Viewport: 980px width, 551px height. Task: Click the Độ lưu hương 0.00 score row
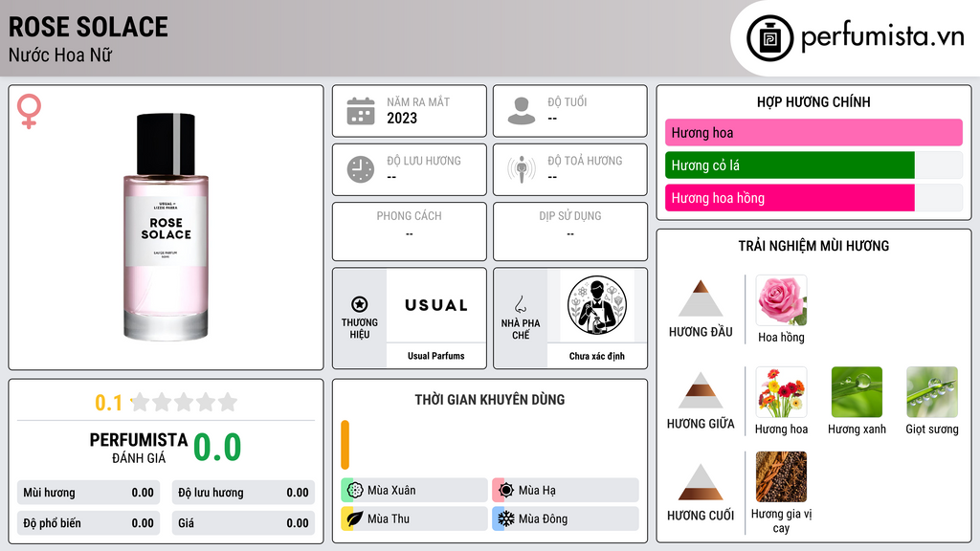tap(243, 493)
